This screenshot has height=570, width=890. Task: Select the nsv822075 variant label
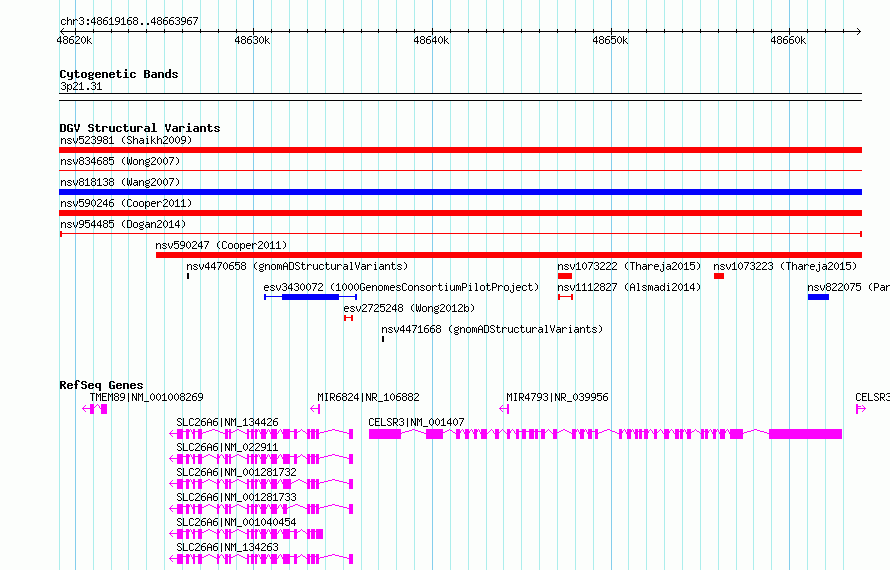tap(848, 287)
